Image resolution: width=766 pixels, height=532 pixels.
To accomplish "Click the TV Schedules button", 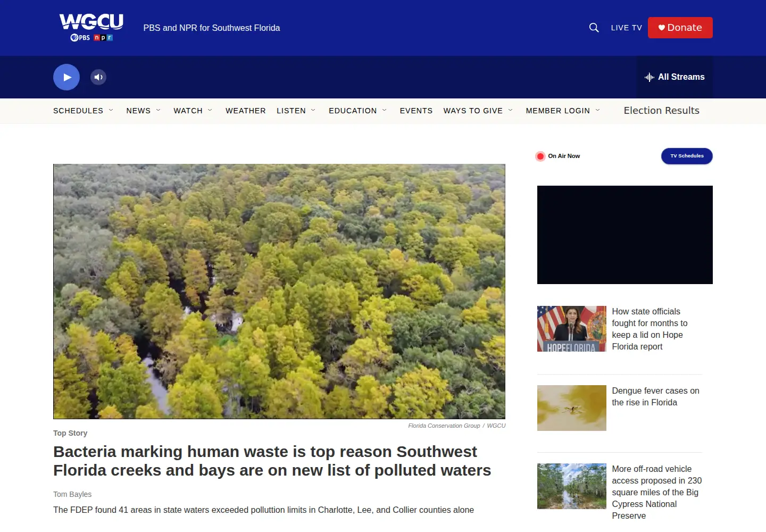I will pos(687,156).
